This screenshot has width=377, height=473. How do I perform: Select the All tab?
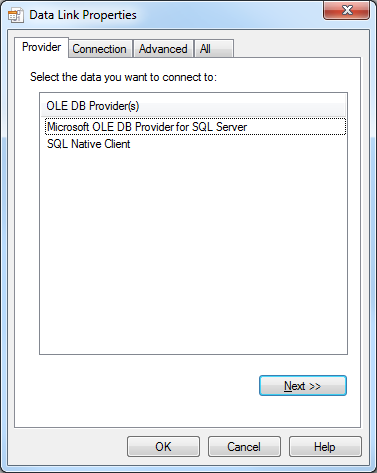(x=214, y=49)
